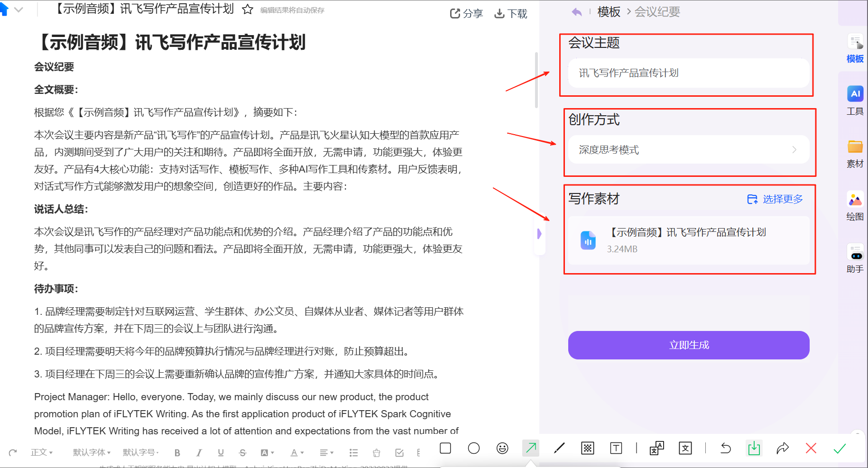Go to 模板 in the breadcrumb
Viewport: 868px width, 468px height.
coord(609,12)
